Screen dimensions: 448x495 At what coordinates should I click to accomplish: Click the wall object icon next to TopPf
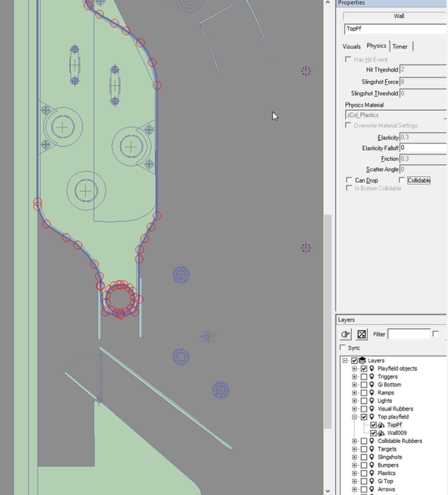381,425
